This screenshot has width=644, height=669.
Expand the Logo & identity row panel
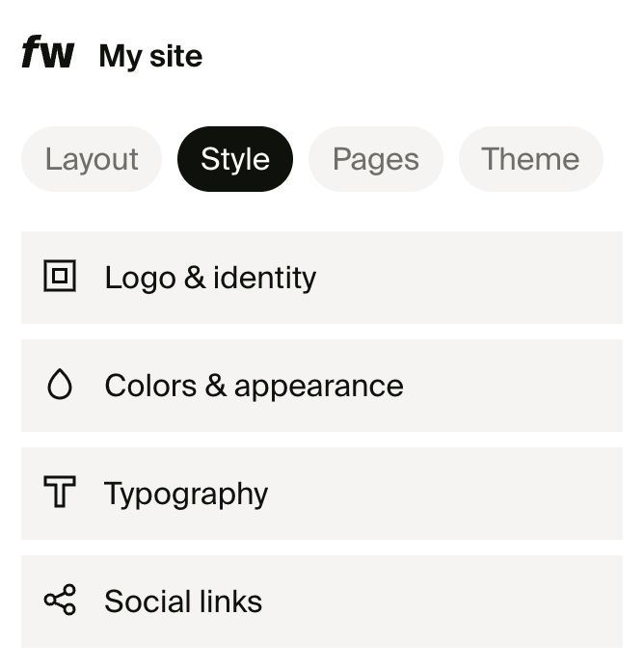[x=322, y=278]
